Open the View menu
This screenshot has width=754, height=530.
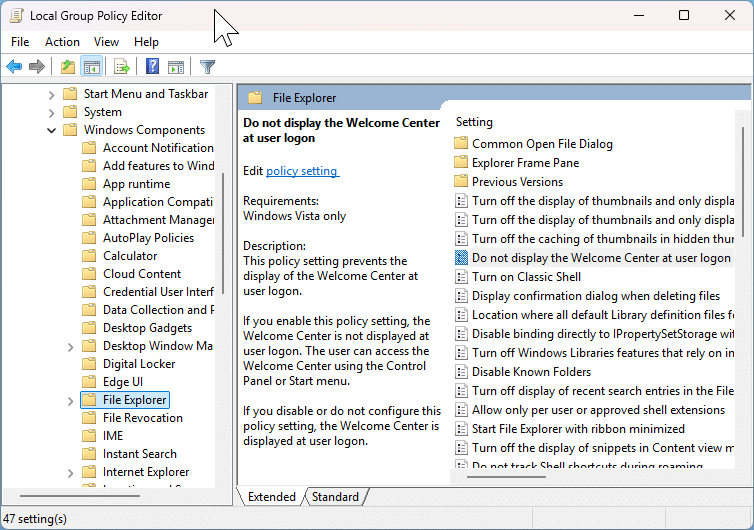[x=106, y=42]
